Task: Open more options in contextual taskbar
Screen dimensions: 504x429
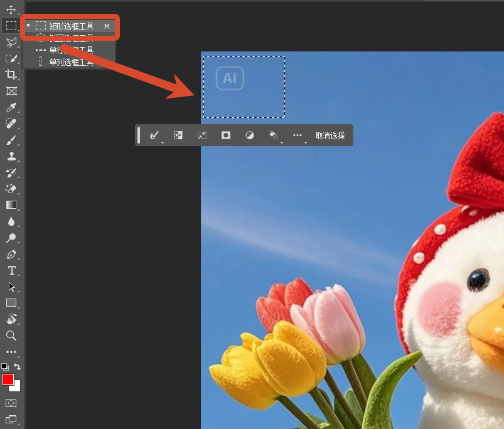Action: [298, 135]
